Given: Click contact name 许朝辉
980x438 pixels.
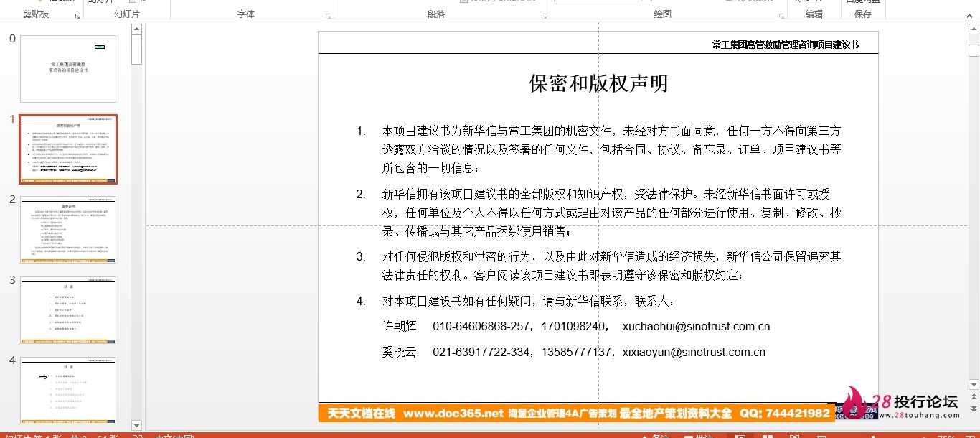Looking at the screenshot, I should 399,327.
